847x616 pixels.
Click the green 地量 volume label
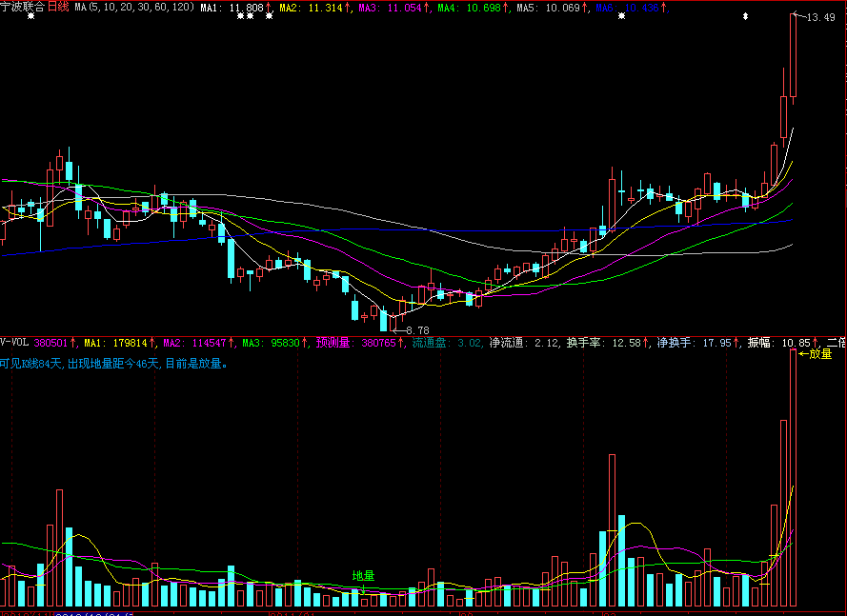click(364, 576)
